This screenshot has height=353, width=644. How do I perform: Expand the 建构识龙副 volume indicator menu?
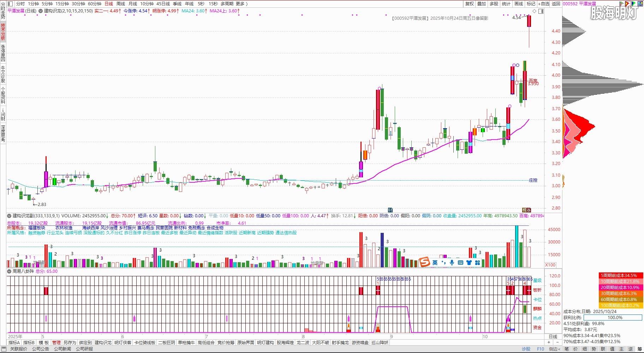pyautogui.click(x=10, y=216)
